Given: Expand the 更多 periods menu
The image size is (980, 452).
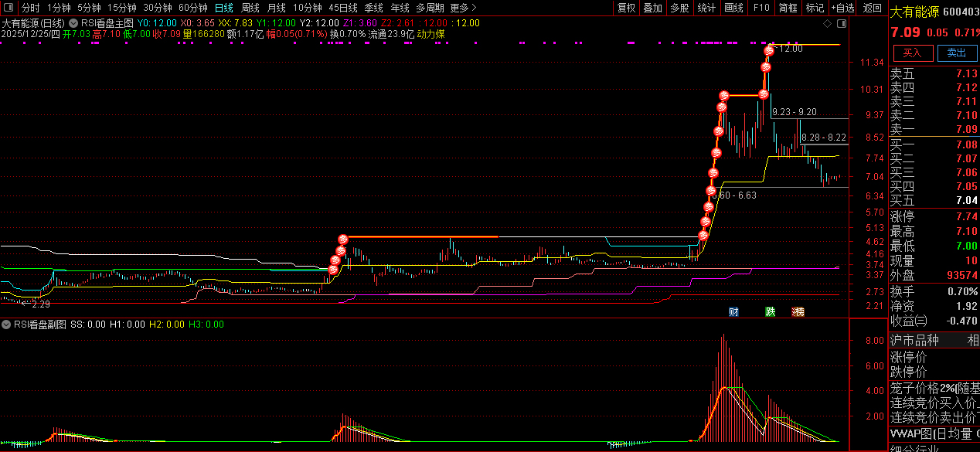Looking at the screenshot, I should (x=462, y=8).
